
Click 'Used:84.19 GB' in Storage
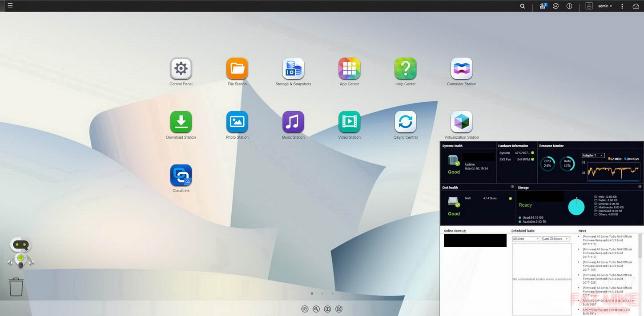coord(531,217)
